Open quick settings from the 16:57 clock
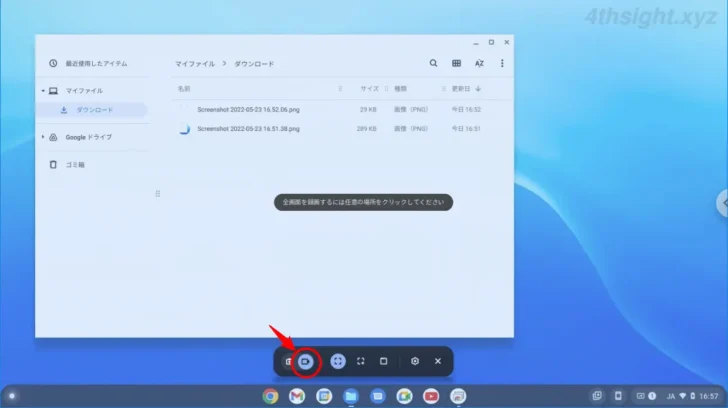Screen dimensions: 728x408 [708, 396]
